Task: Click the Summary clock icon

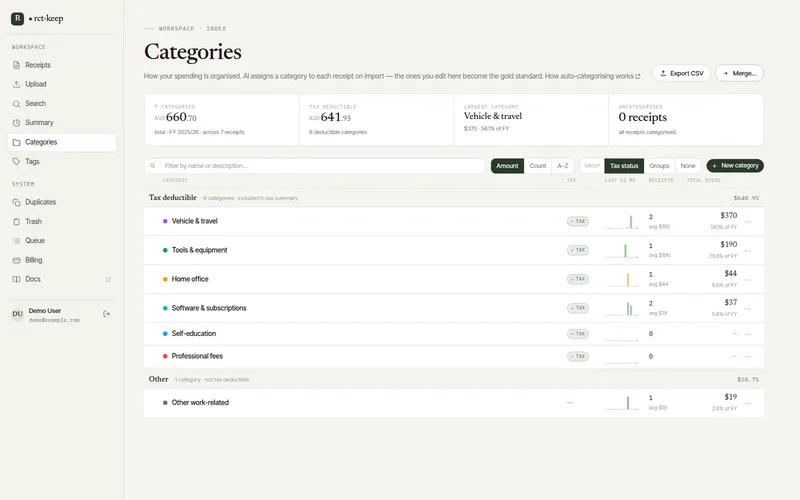Action: click(16, 123)
